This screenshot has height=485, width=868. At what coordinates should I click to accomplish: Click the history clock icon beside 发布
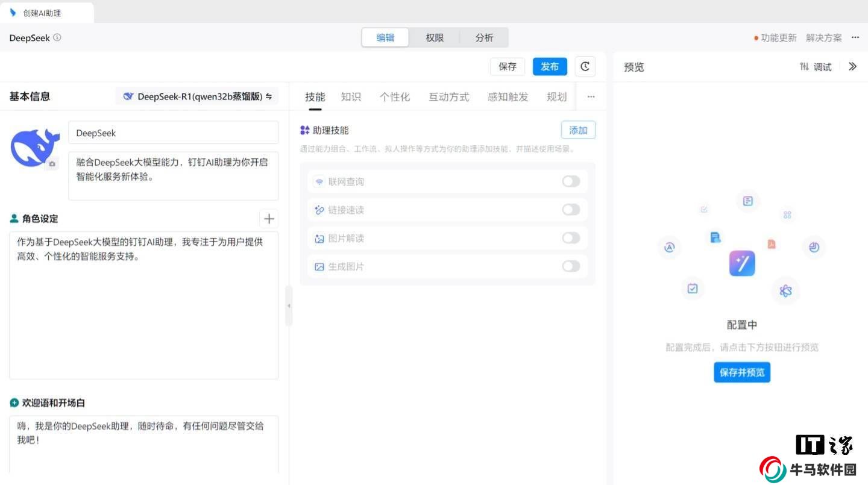[x=585, y=67]
